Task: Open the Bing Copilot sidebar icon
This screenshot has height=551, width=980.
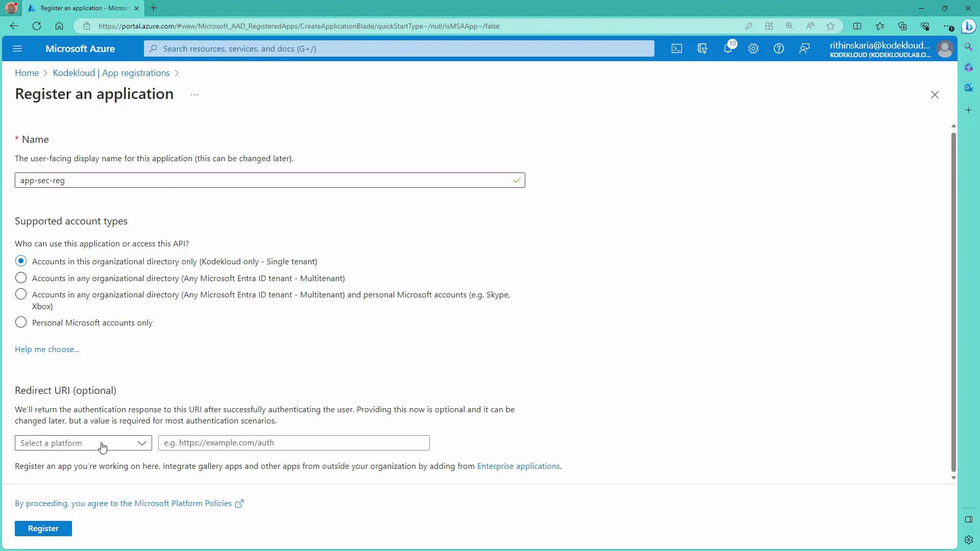Action: point(968,26)
